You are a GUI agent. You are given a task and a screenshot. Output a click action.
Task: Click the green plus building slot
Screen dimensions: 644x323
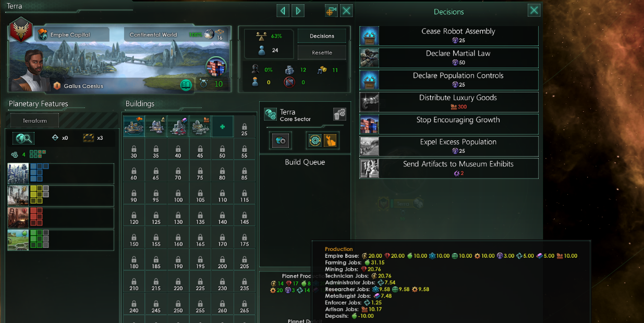223,127
